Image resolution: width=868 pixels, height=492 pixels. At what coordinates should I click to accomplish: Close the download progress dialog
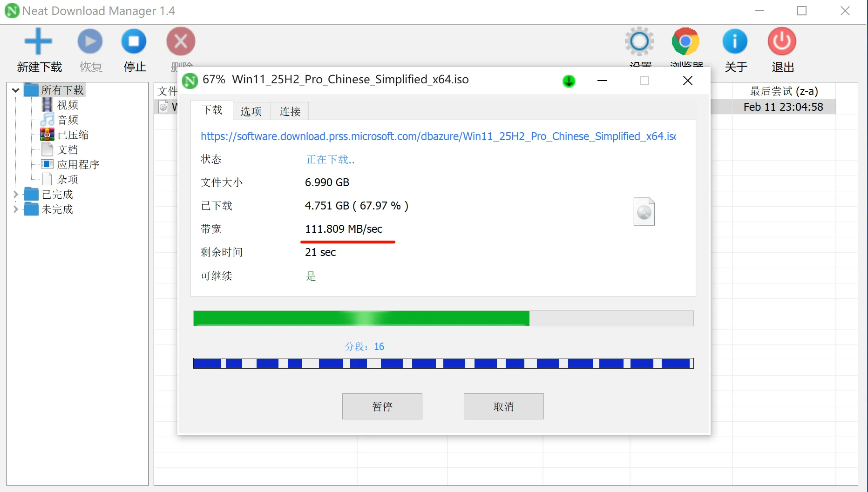687,81
